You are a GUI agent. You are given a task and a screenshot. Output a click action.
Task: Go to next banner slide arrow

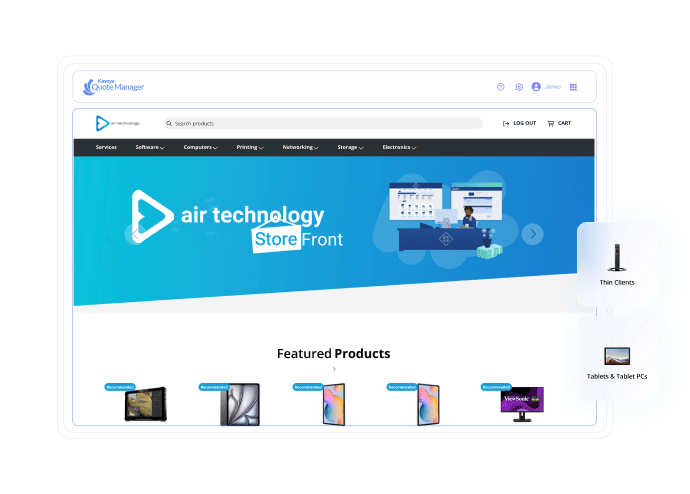click(x=533, y=234)
